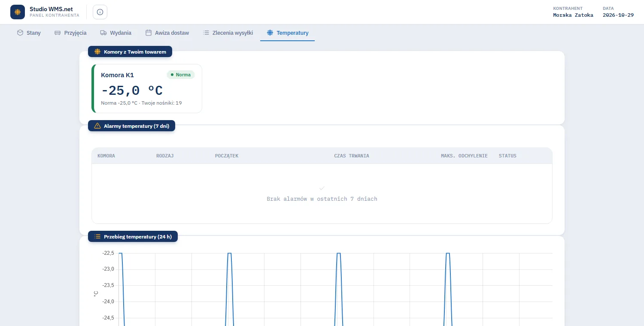Screen dimensions: 644x326
Task: Open the Stany tab
Action: pos(29,33)
